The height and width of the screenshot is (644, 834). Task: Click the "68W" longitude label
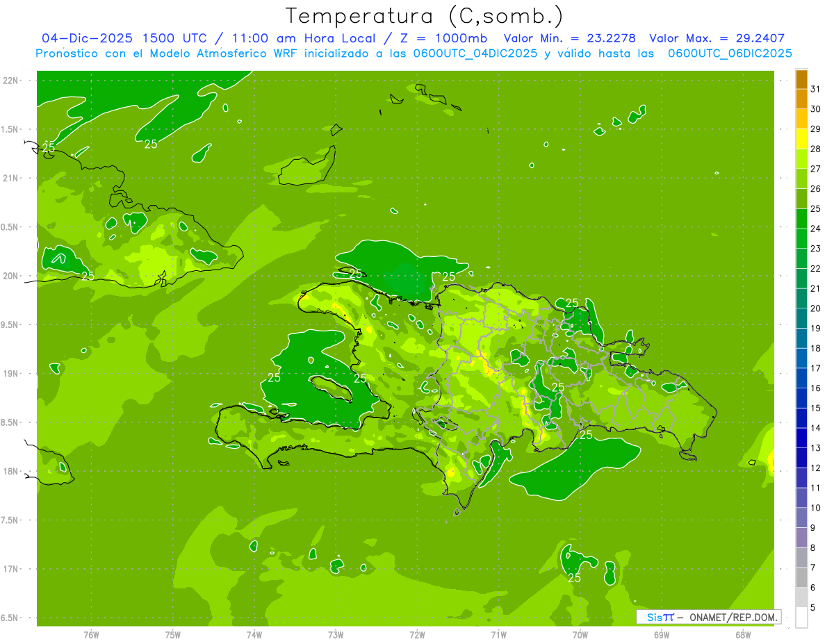(x=743, y=635)
